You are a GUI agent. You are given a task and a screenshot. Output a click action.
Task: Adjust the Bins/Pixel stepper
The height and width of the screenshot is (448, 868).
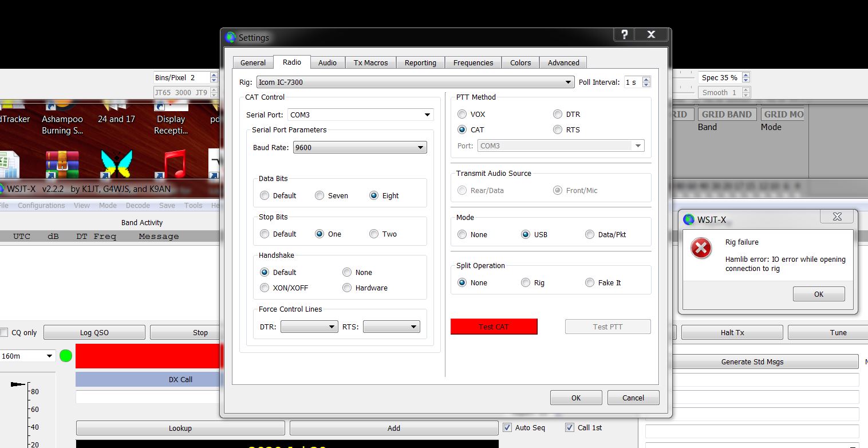point(214,77)
